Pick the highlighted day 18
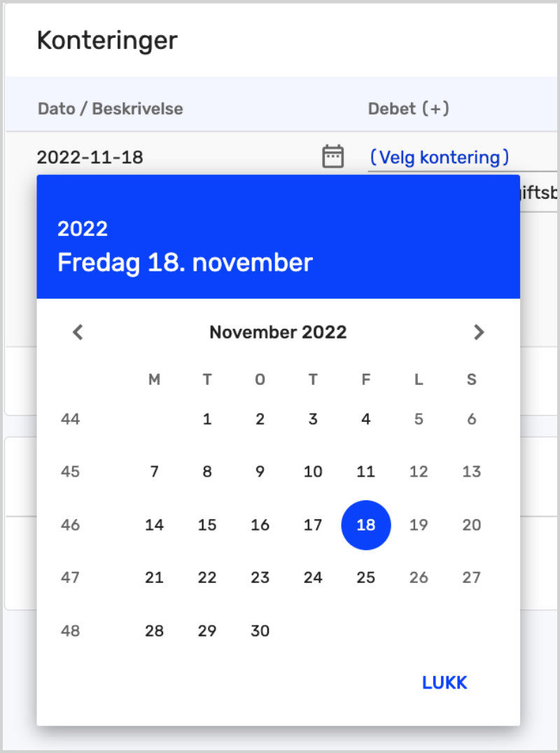560x753 pixels. point(365,525)
